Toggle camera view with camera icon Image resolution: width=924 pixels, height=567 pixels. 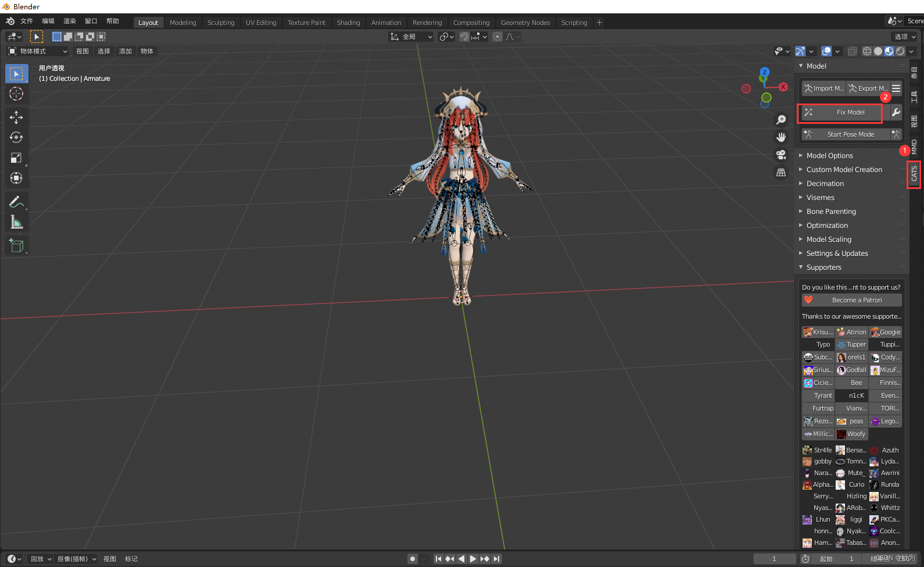[781, 155]
